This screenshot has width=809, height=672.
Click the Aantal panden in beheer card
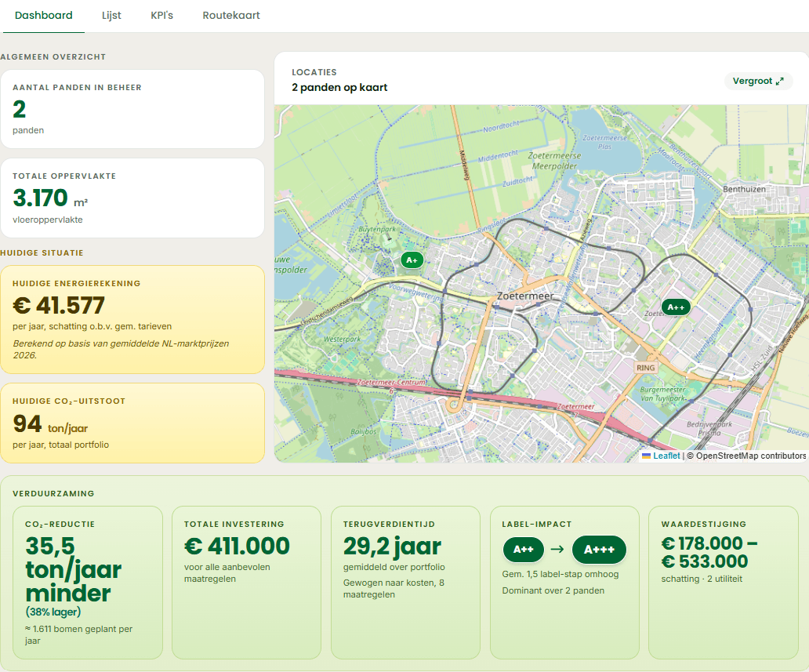click(x=132, y=109)
